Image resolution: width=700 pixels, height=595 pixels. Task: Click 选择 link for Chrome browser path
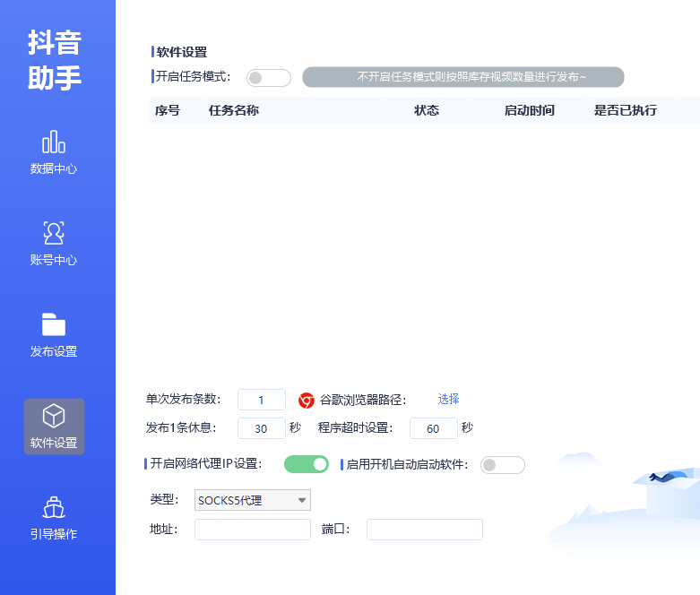(448, 400)
